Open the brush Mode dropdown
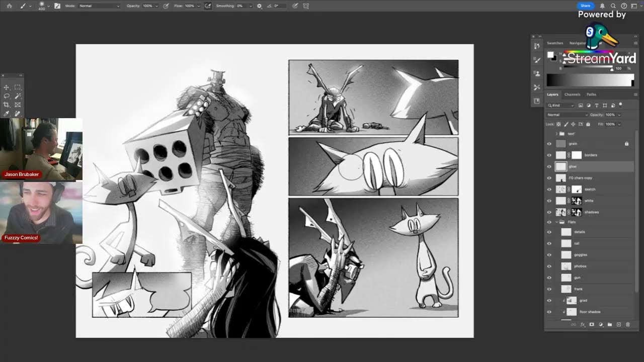Image resolution: width=644 pixels, height=362 pixels. [100, 6]
